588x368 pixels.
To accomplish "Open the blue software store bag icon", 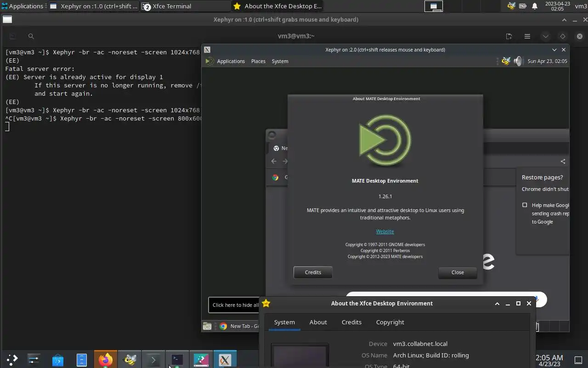I will pyautogui.click(x=58, y=359).
